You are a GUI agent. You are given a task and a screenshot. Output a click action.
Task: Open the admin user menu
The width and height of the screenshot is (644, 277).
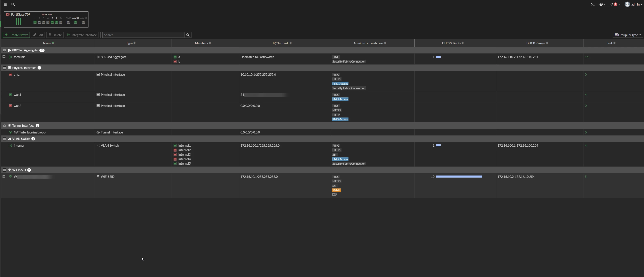(634, 4)
